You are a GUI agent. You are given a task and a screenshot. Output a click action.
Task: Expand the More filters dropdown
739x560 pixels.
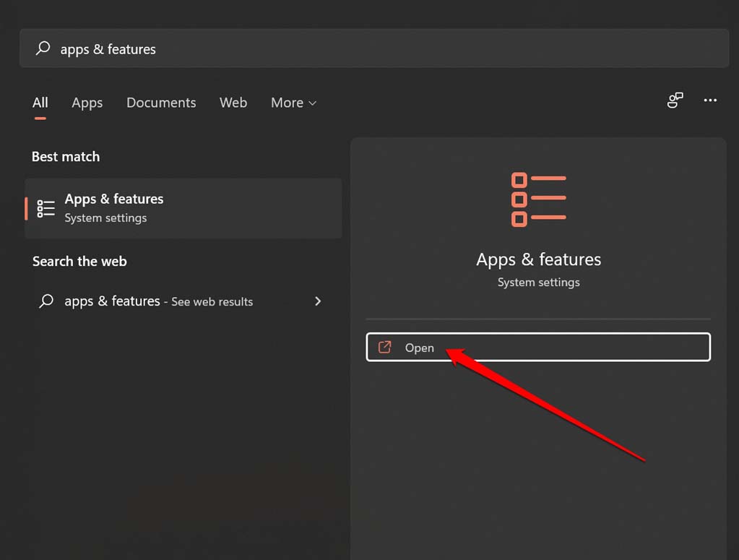tap(293, 103)
